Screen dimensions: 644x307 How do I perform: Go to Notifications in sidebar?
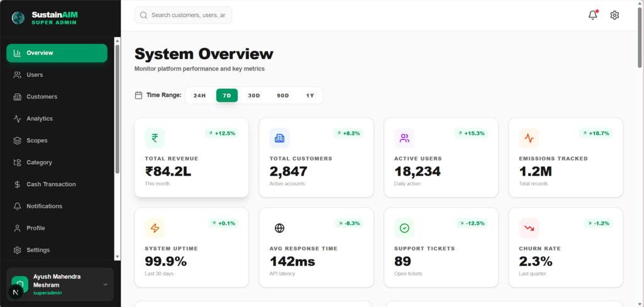[x=57, y=206]
